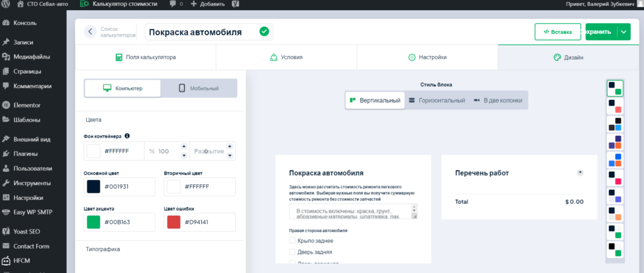Click the Инструменты wrench icon
The image size is (644, 273).
(6, 183)
